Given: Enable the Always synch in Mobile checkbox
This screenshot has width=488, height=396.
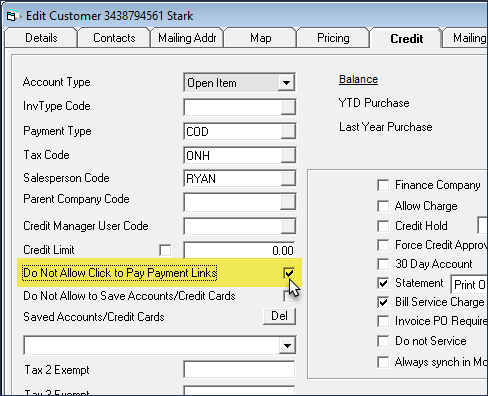Looking at the screenshot, I should click(383, 362).
